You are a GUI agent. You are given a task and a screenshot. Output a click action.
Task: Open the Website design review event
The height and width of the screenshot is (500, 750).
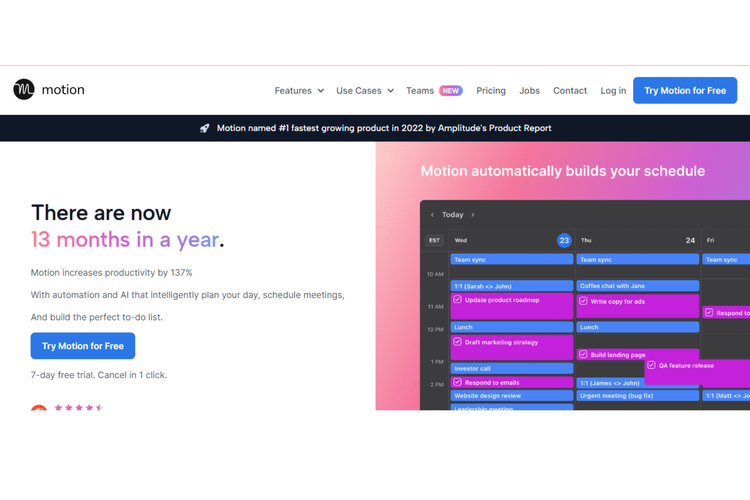(x=511, y=396)
